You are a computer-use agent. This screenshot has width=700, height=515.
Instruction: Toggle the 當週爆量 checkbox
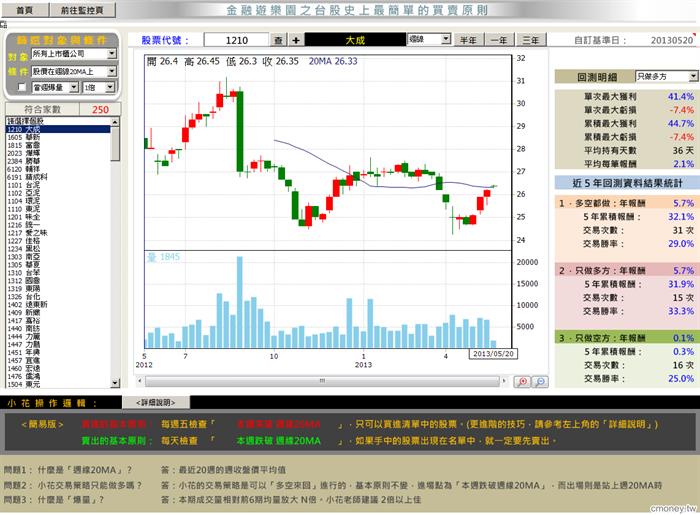pos(21,87)
